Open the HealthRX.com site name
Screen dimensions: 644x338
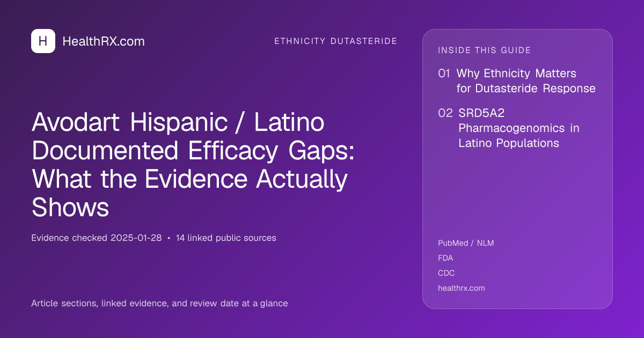click(104, 41)
